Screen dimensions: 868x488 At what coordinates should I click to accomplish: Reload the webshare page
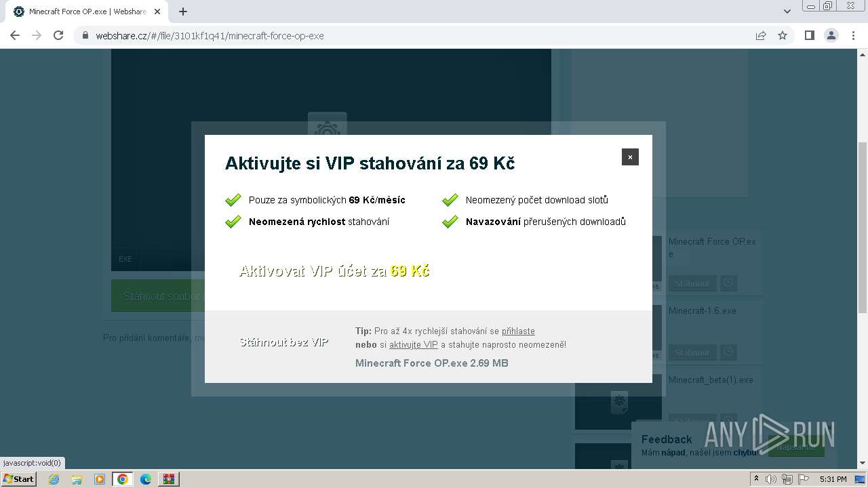(x=58, y=35)
